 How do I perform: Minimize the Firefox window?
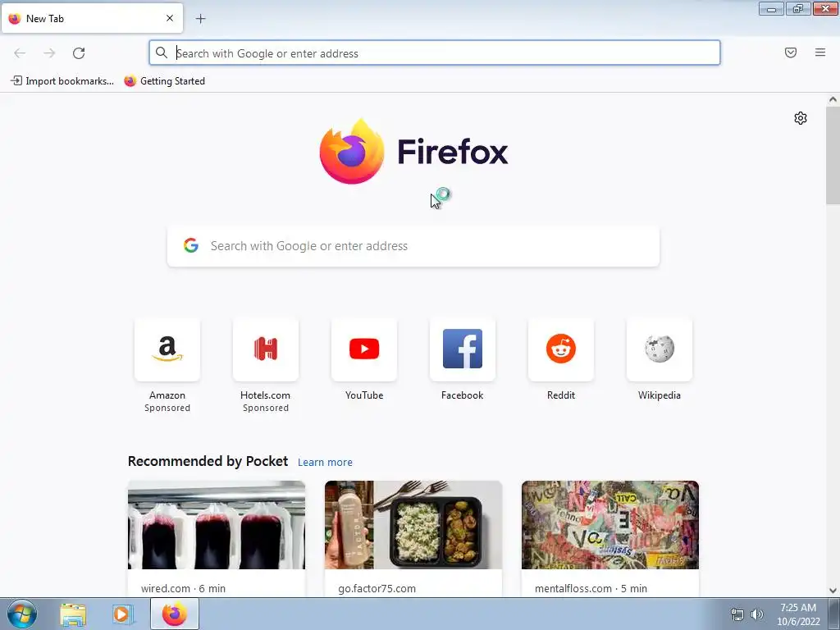pyautogui.click(x=771, y=8)
